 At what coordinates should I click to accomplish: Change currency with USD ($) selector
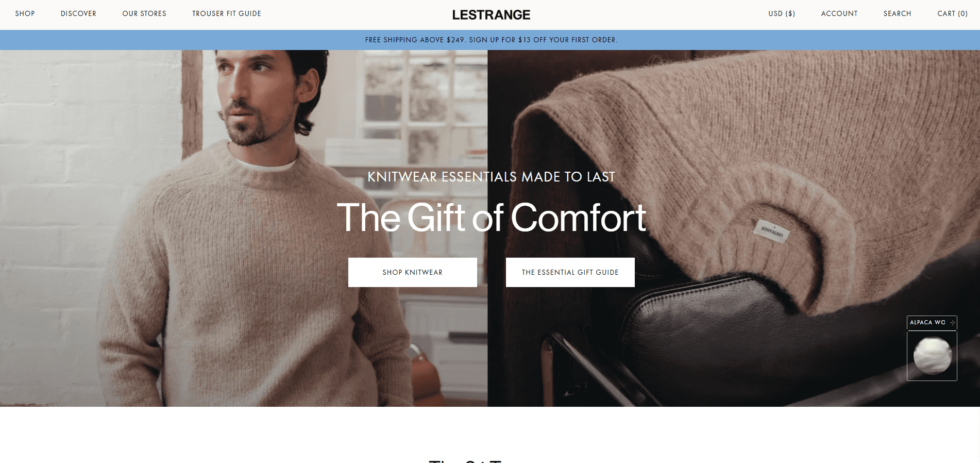[x=782, y=13]
